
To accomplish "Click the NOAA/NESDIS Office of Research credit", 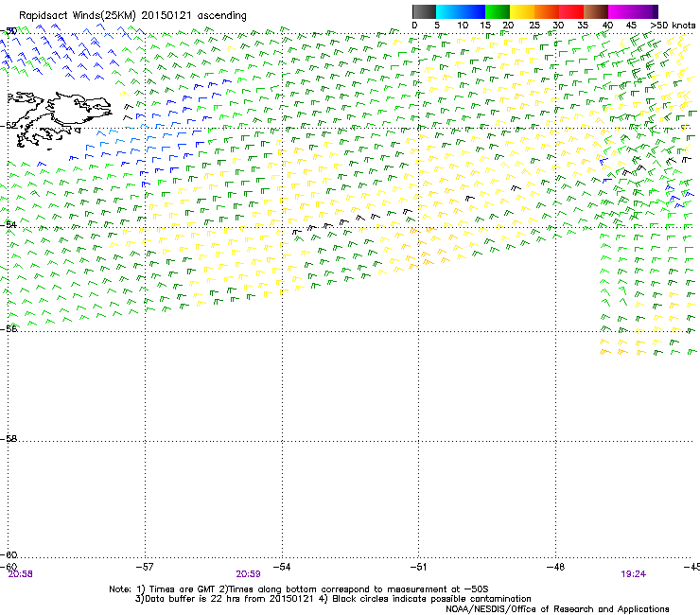I will [557, 609].
